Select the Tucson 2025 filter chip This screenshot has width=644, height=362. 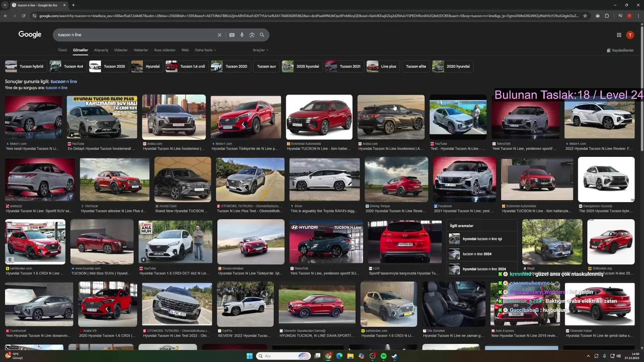(108, 66)
